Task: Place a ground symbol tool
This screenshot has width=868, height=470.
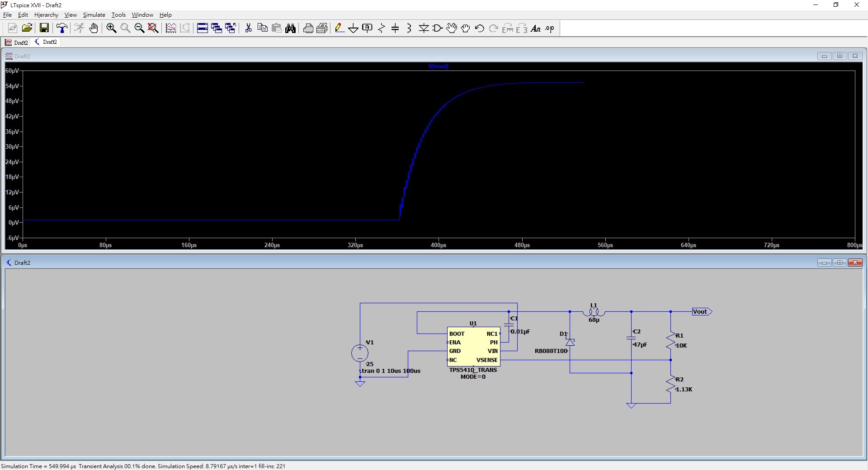Action: [x=353, y=28]
